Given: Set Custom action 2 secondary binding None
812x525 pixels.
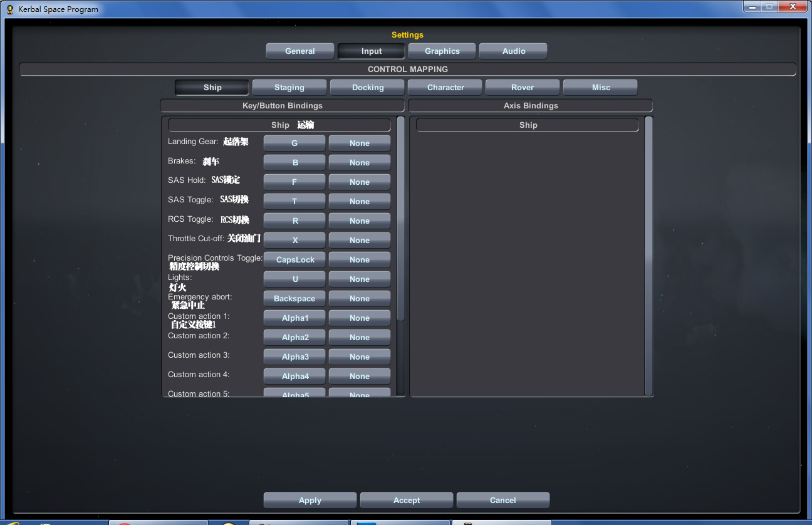Looking at the screenshot, I should [360, 338].
